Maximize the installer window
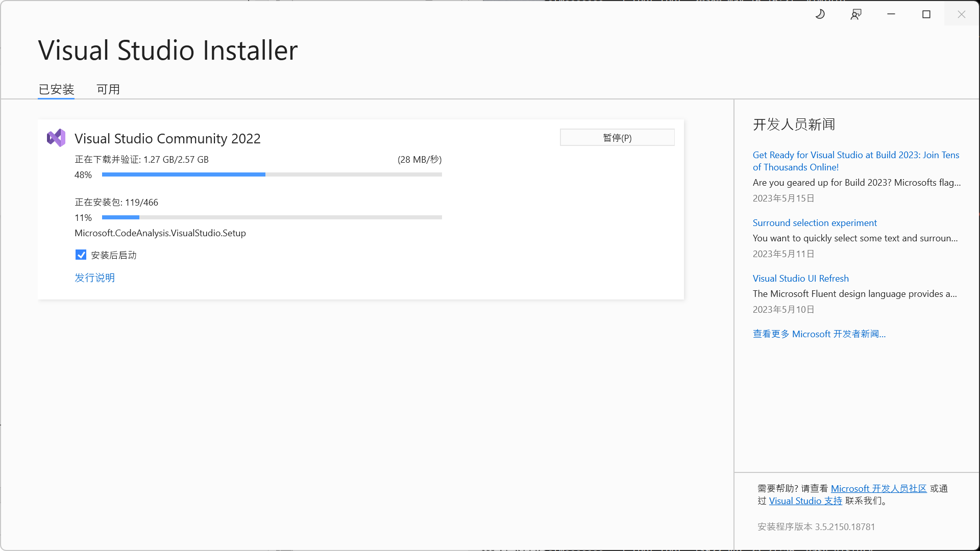The image size is (980, 551). [926, 14]
